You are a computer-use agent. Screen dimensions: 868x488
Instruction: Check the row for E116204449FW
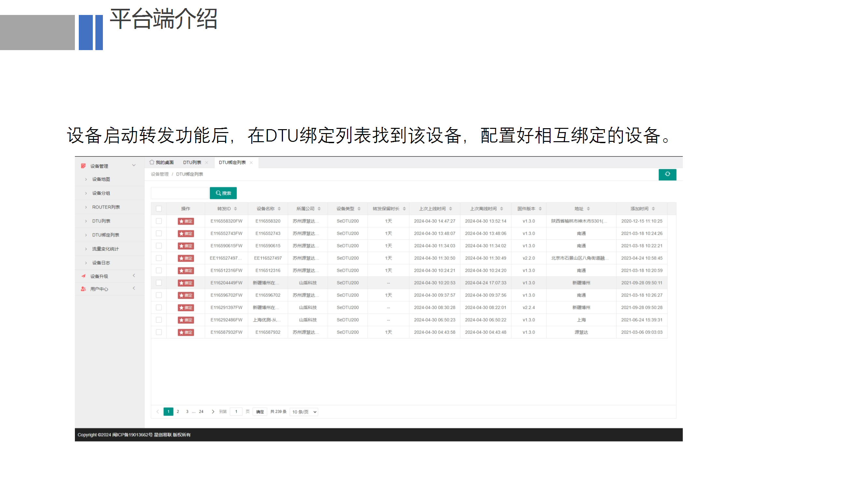[159, 283]
